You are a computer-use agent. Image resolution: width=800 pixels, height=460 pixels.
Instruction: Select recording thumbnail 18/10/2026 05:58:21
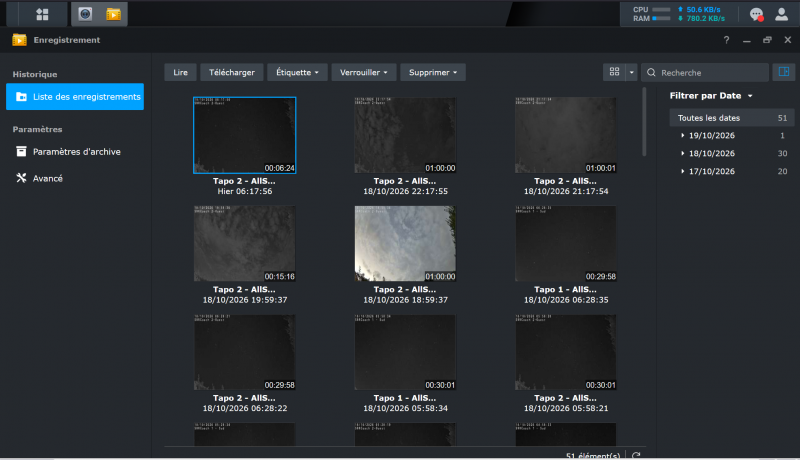click(566, 352)
